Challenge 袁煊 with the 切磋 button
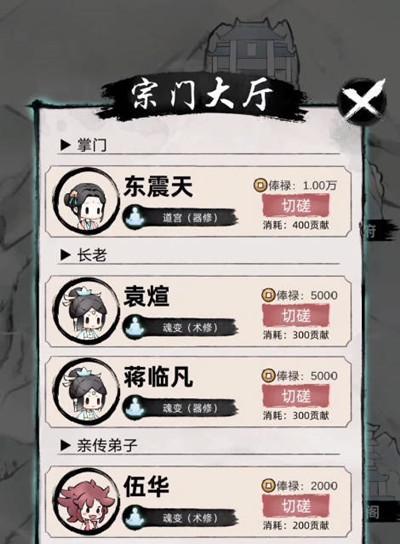400x544 pixels. (x=296, y=316)
